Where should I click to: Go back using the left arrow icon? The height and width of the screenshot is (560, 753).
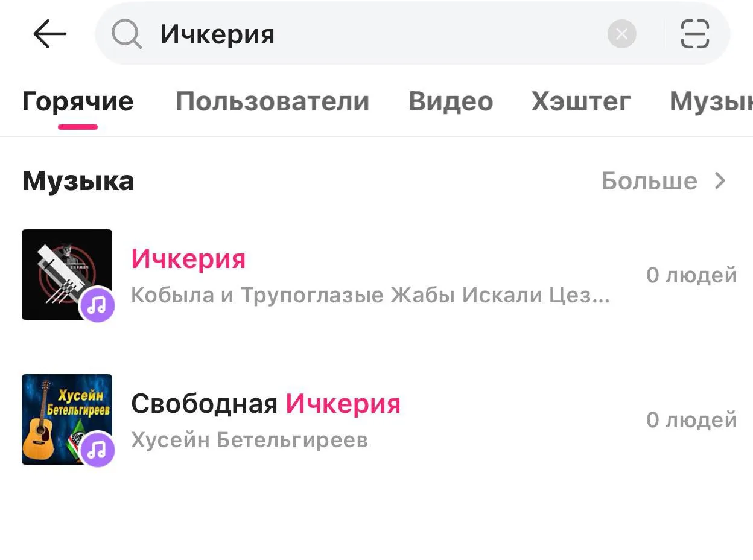[49, 34]
